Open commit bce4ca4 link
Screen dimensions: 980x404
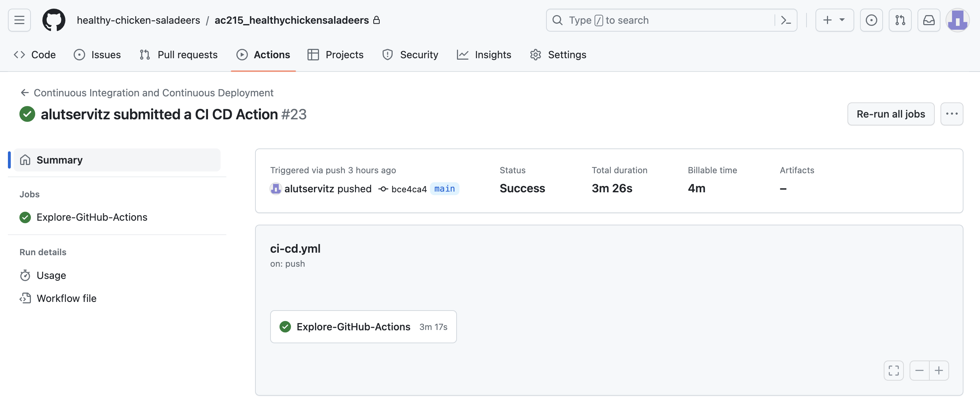408,189
